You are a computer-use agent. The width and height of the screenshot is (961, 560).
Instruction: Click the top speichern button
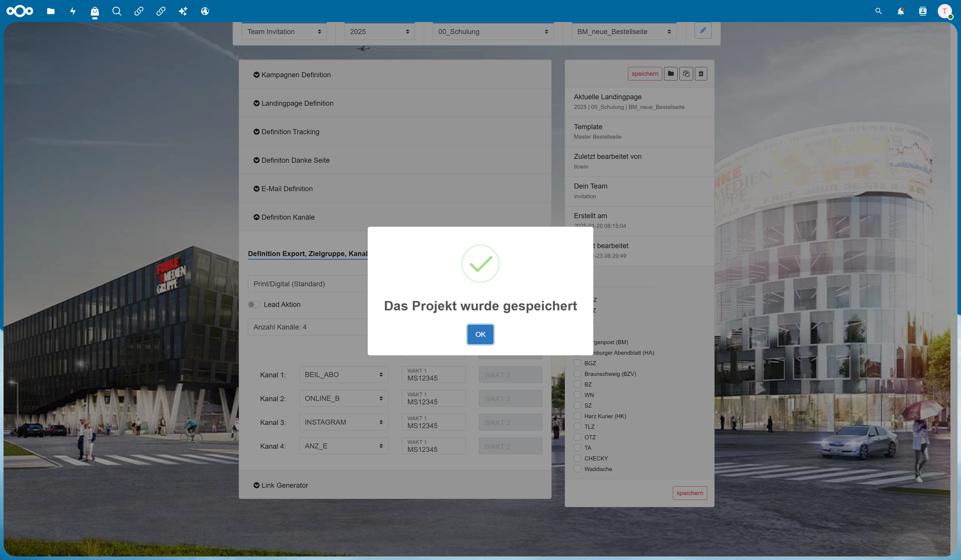point(645,74)
